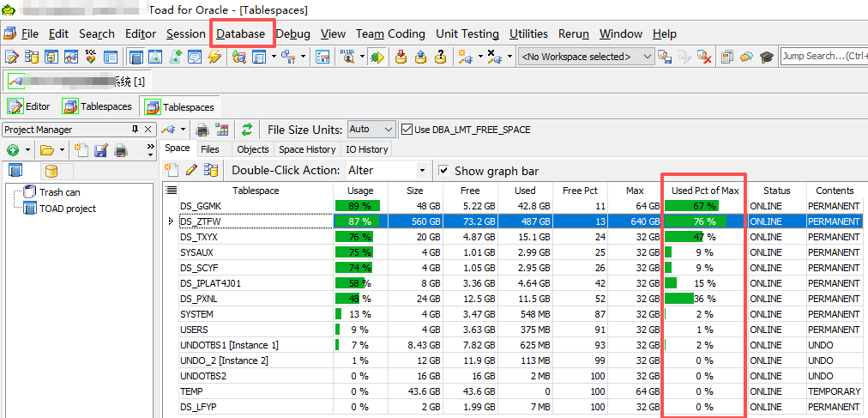Open the grid column options icon
Image resolution: width=868 pixels, height=418 pixels.
pos(171,190)
